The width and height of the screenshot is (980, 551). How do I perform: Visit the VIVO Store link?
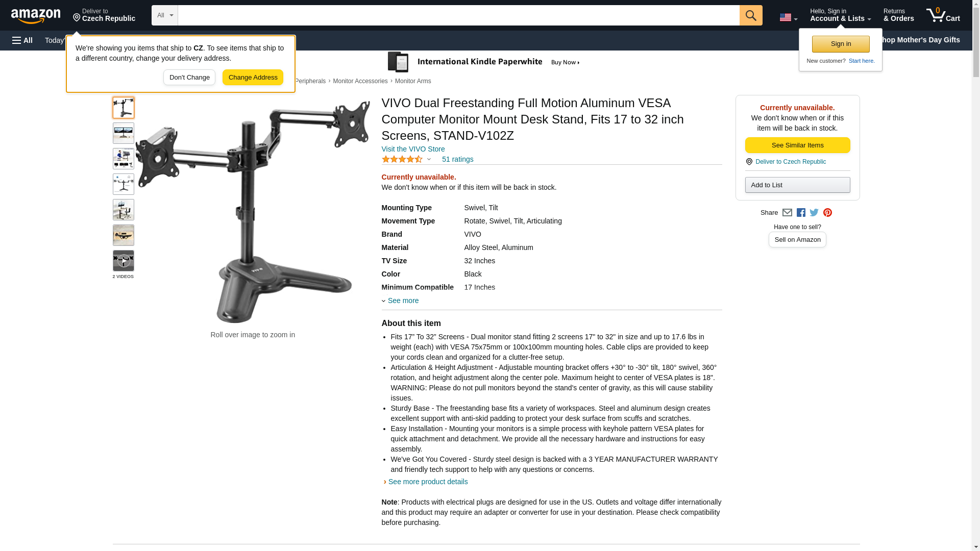413,149
